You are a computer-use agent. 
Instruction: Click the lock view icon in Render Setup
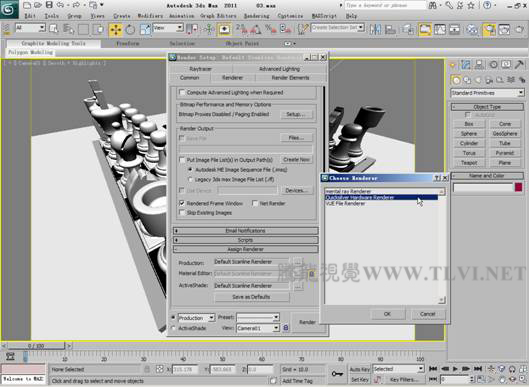pos(286,328)
